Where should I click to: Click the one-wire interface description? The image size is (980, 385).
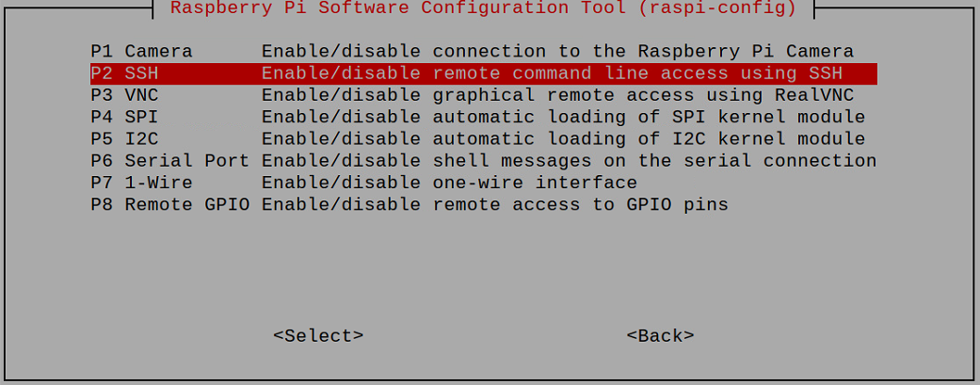(449, 183)
